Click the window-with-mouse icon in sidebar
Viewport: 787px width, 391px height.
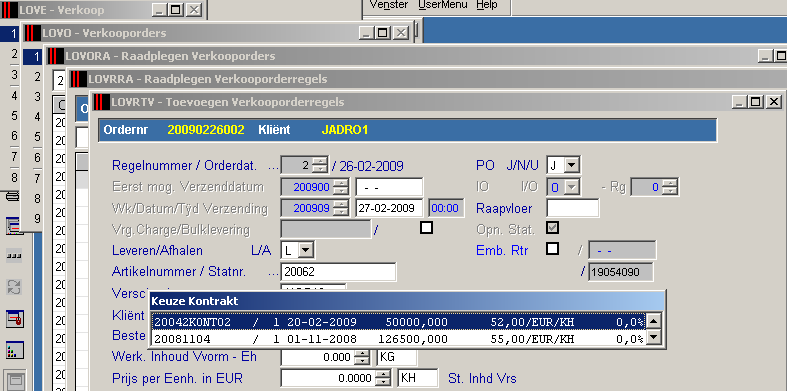coord(15,319)
